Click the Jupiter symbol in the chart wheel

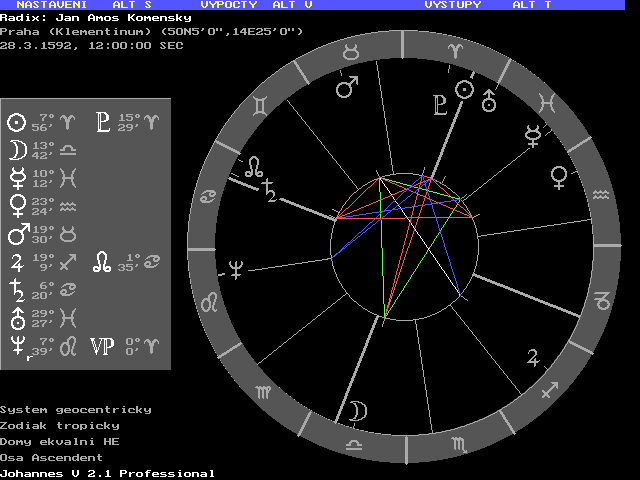[x=537, y=356]
